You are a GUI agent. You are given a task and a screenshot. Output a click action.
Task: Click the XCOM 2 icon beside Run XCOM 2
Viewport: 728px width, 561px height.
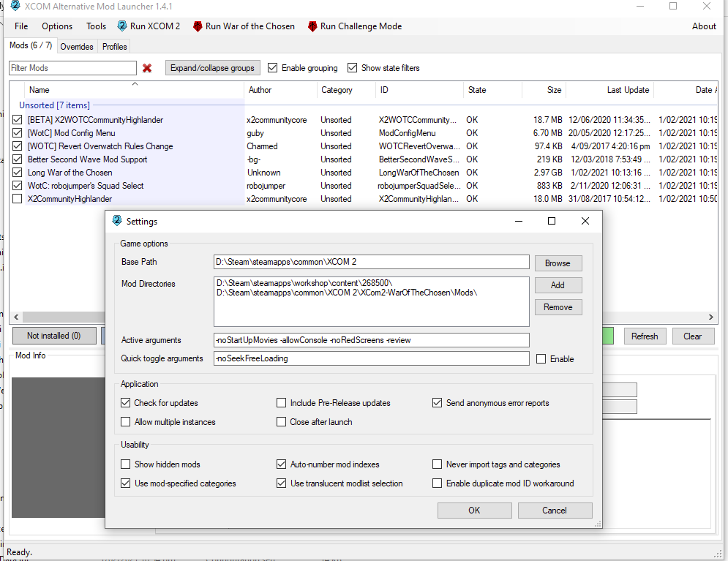click(x=122, y=26)
